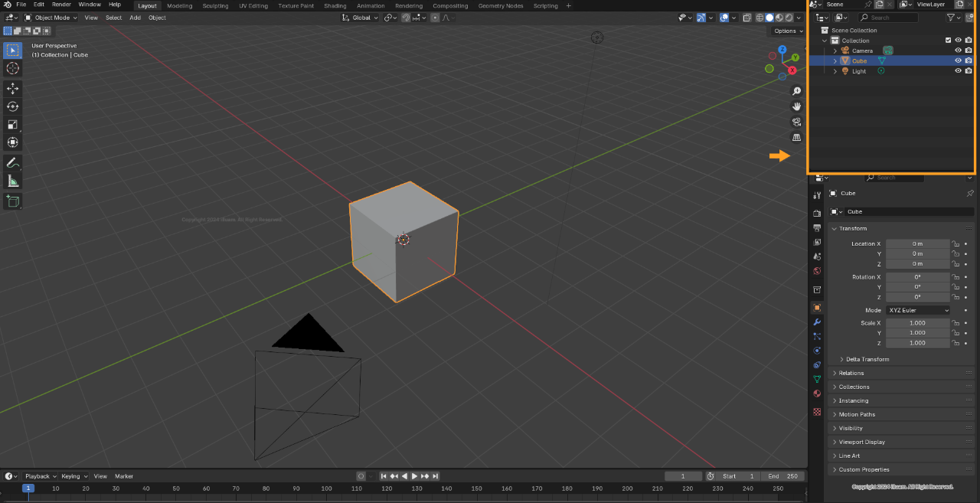Open the Output properties tab
This screenshot has height=503, width=980.
(x=817, y=228)
